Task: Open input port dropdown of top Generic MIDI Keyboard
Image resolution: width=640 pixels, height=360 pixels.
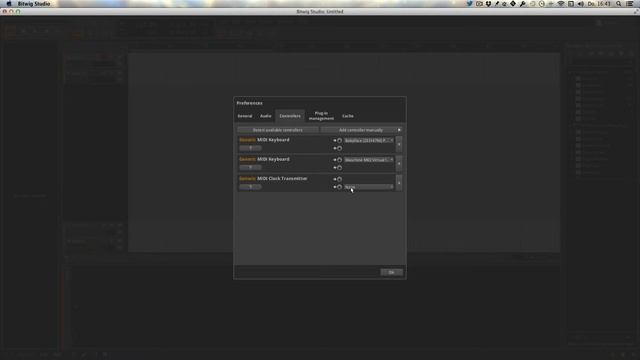Action: (369, 140)
